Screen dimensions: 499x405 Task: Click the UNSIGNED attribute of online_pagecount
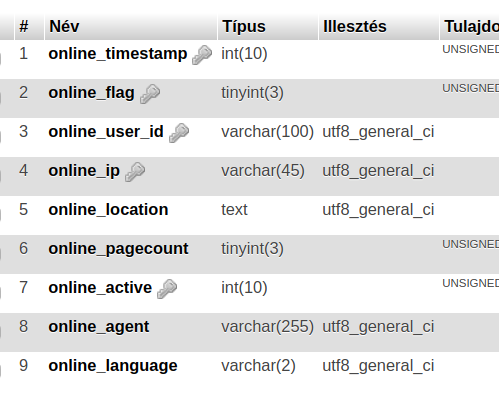(471, 244)
